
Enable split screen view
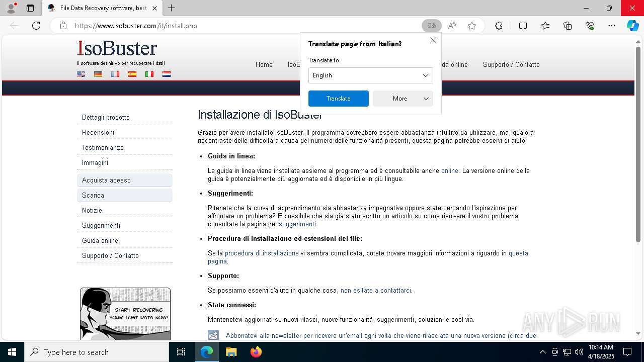pyautogui.click(x=523, y=26)
